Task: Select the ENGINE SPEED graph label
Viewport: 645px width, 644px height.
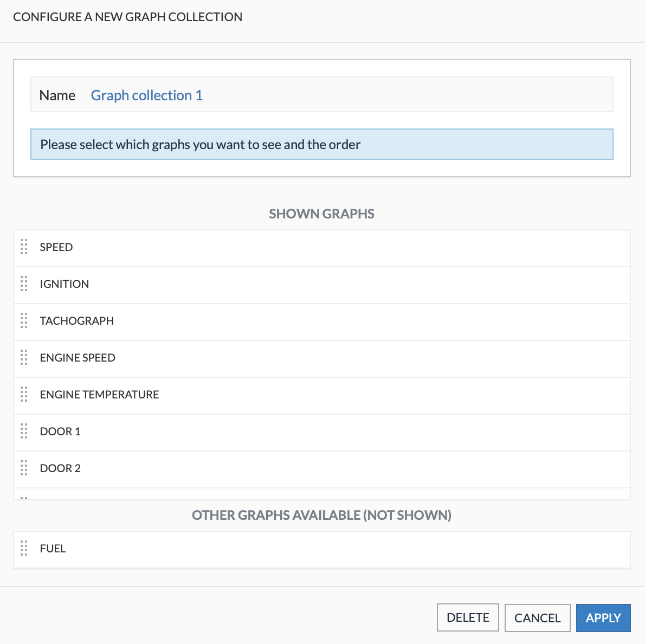Action: pos(78,358)
